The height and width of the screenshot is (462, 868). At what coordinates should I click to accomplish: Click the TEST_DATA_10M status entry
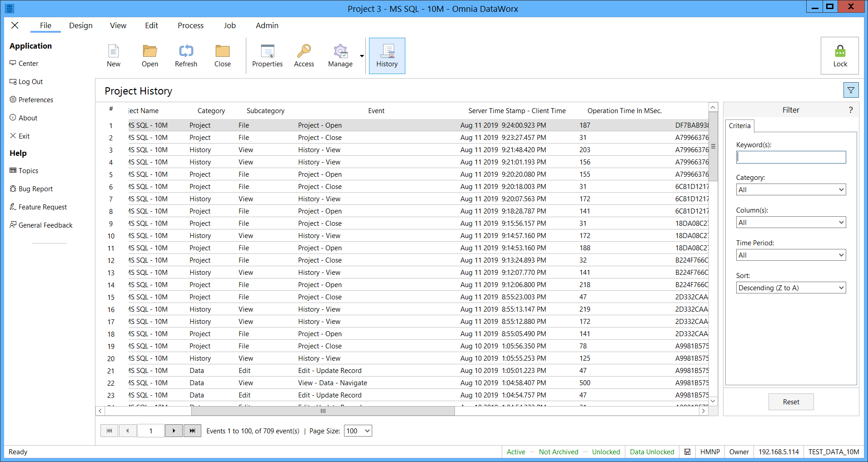point(833,452)
